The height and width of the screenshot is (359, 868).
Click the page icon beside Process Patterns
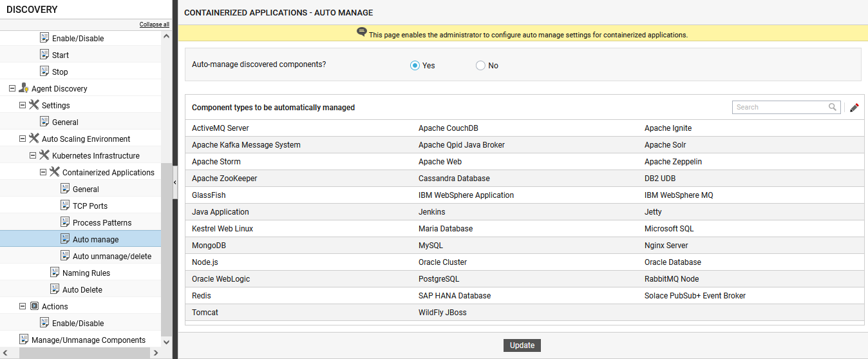pos(65,222)
